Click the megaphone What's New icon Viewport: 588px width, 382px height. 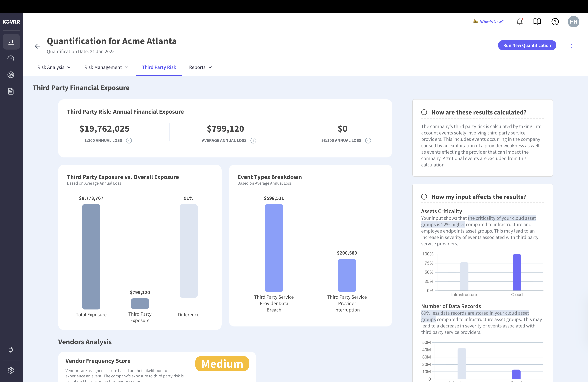click(x=476, y=21)
